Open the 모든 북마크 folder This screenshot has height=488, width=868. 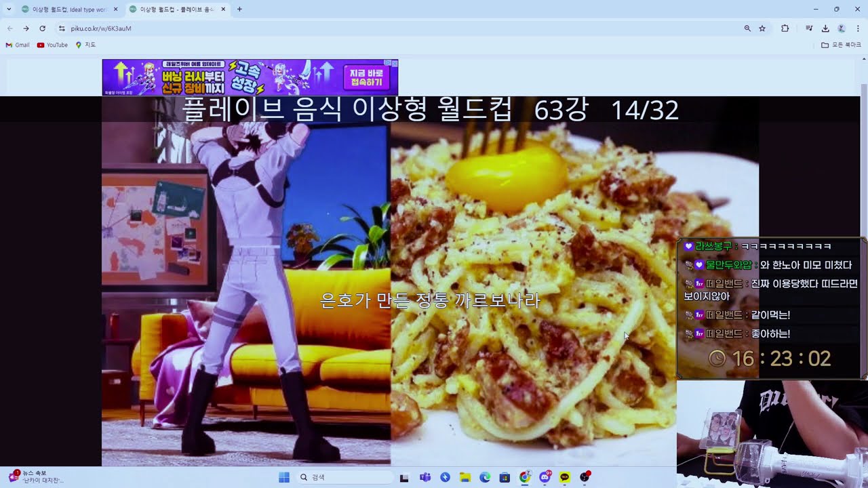(841, 45)
